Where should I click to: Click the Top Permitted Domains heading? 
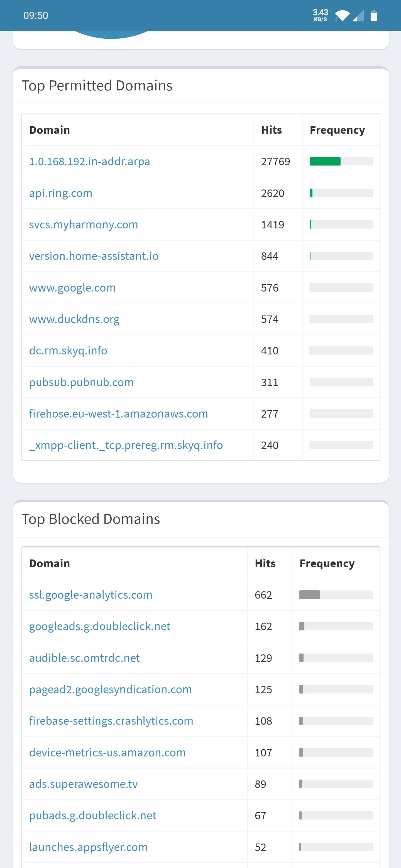(97, 86)
